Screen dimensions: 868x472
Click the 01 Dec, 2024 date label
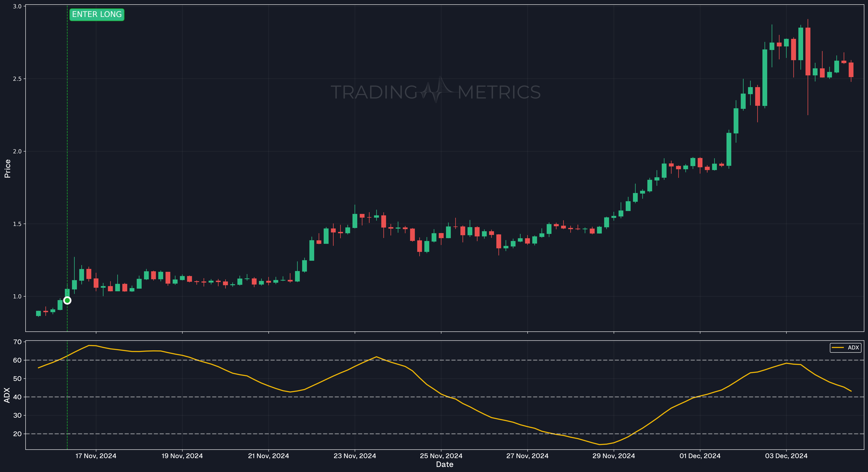700,456
